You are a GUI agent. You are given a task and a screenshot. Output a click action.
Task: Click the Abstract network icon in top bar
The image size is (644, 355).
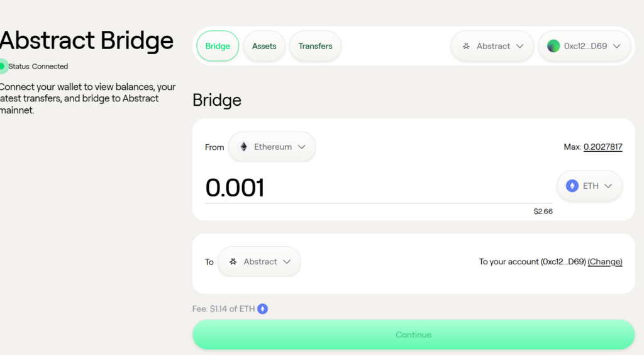(x=466, y=46)
